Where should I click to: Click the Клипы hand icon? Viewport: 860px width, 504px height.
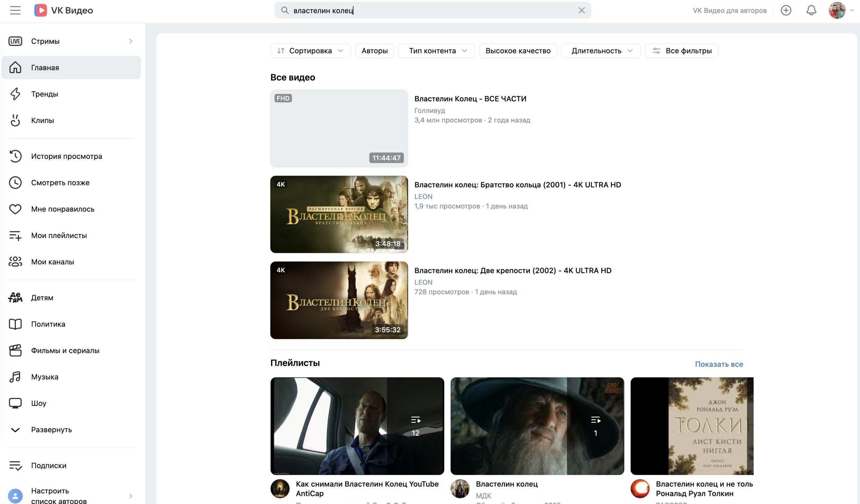click(15, 120)
